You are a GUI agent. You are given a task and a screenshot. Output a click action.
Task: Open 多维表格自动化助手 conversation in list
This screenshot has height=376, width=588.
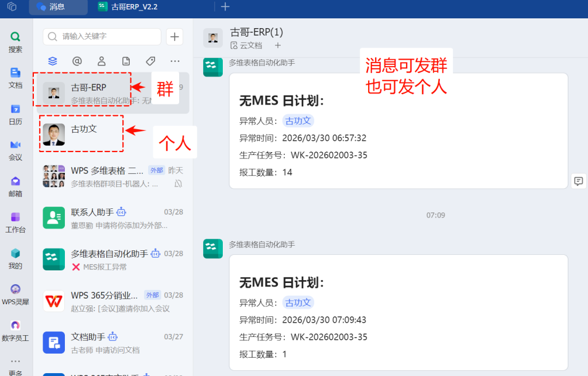coord(113,259)
